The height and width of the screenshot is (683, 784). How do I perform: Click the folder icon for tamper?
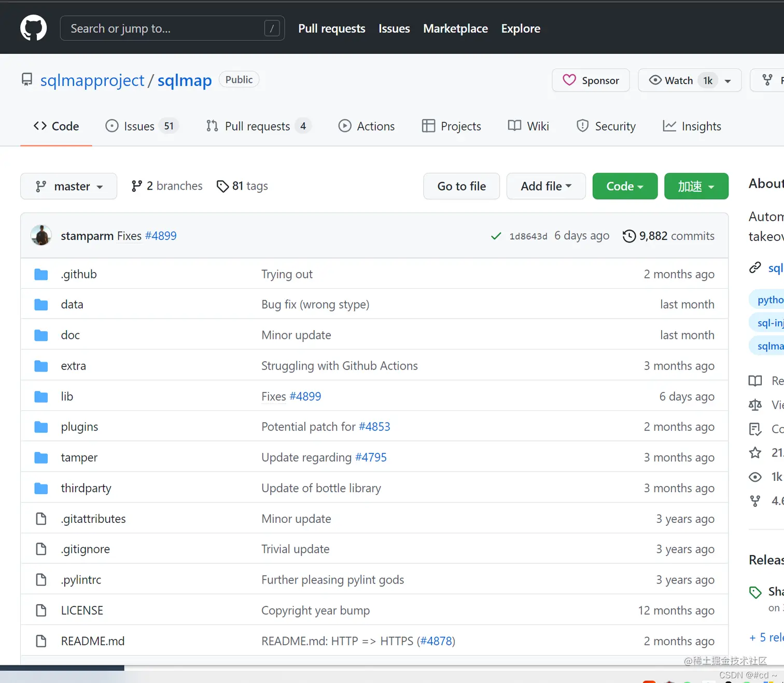[41, 458]
